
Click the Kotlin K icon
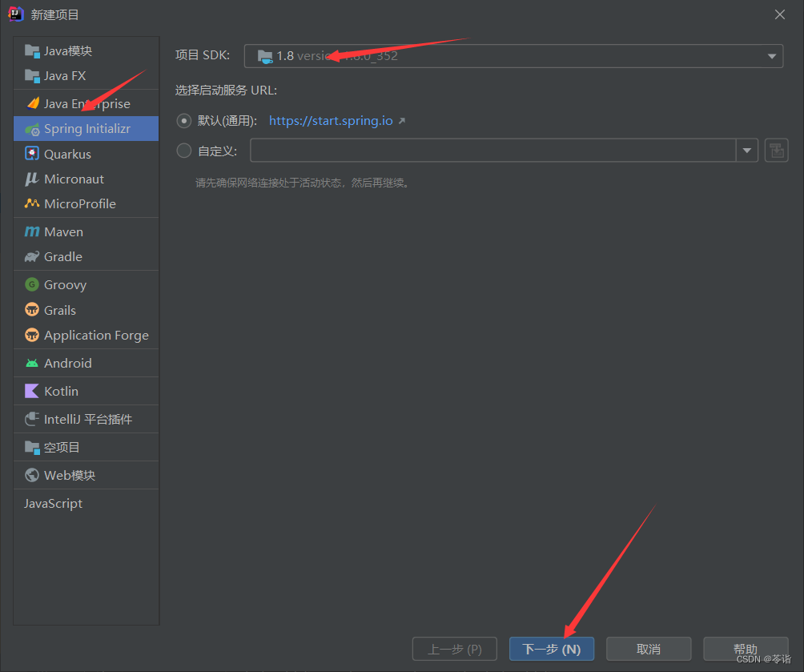pyautogui.click(x=32, y=391)
